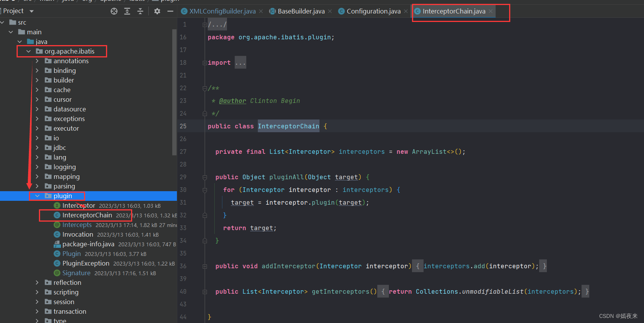Click the Expand All icon in Project toolbar
This screenshot has height=323, width=644.
pyautogui.click(x=127, y=11)
